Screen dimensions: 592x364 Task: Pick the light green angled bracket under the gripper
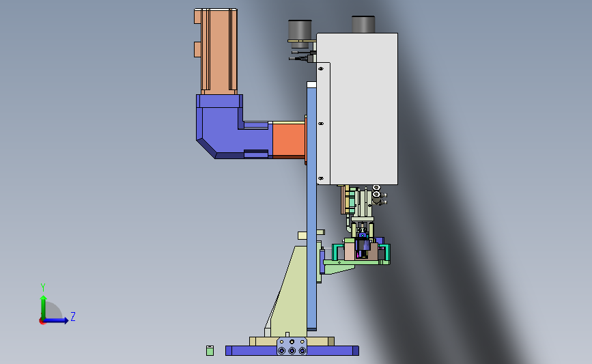(x=339, y=268)
